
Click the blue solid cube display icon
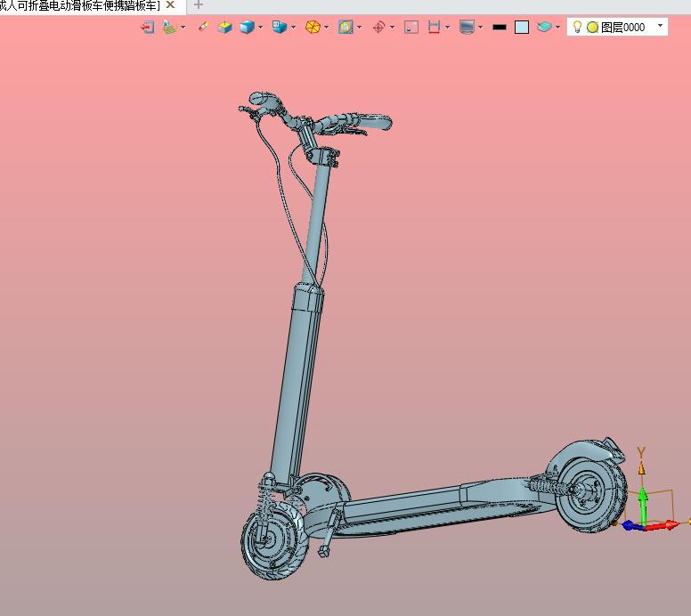coord(247,28)
